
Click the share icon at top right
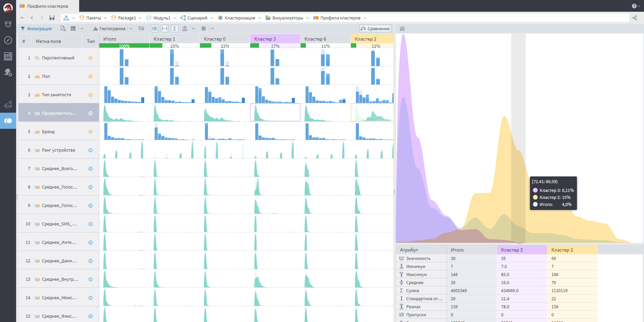(635, 18)
